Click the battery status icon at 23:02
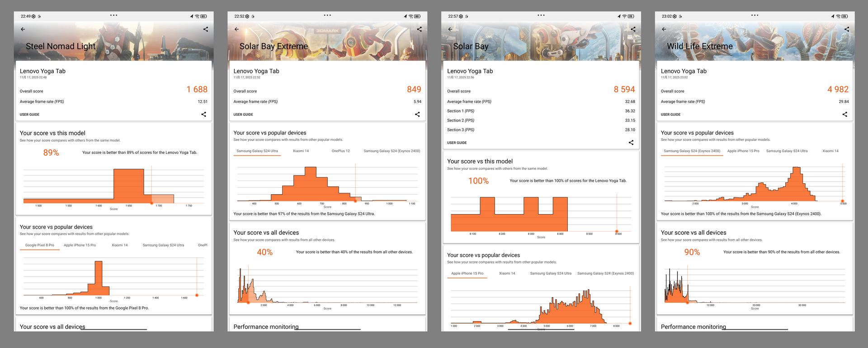868x348 pixels. pos(845,16)
